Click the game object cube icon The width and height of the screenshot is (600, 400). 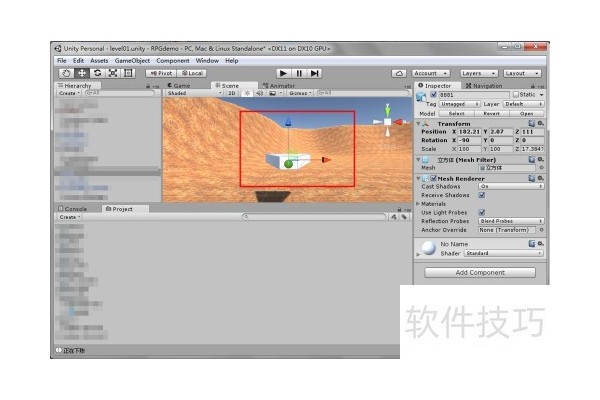pyautogui.click(x=421, y=97)
